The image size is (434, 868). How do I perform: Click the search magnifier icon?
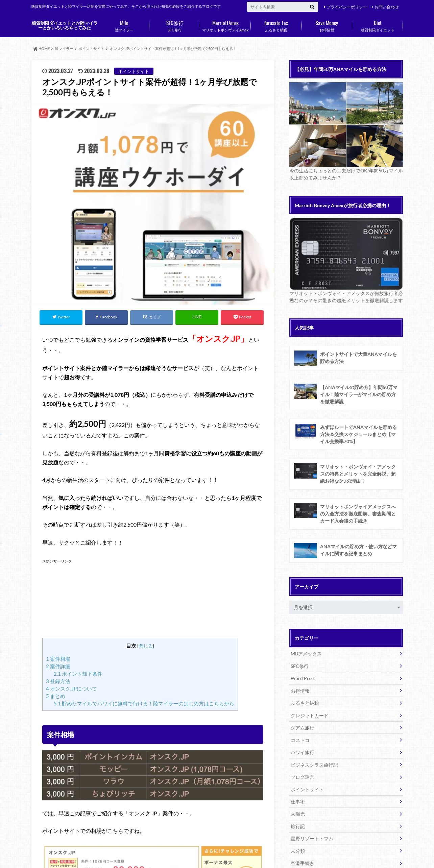click(312, 7)
